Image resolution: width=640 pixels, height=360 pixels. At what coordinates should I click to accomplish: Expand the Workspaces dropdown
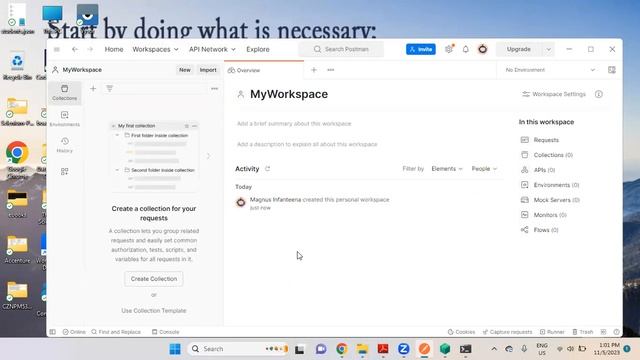[155, 49]
